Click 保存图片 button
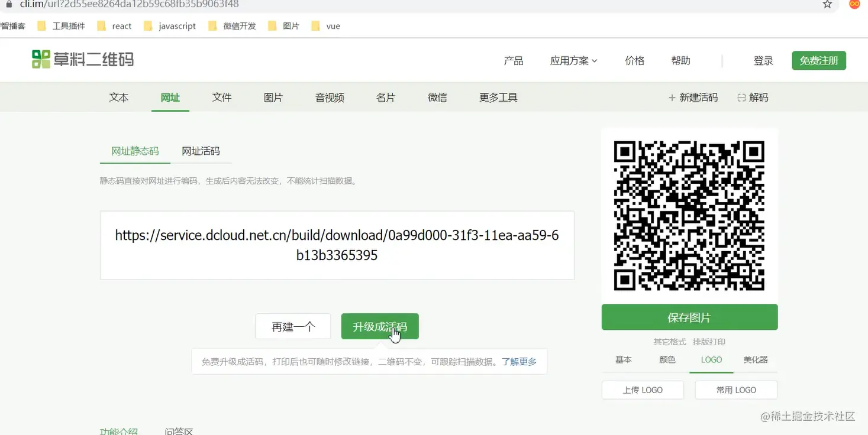The width and height of the screenshot is (868, 435). (689, 317)
